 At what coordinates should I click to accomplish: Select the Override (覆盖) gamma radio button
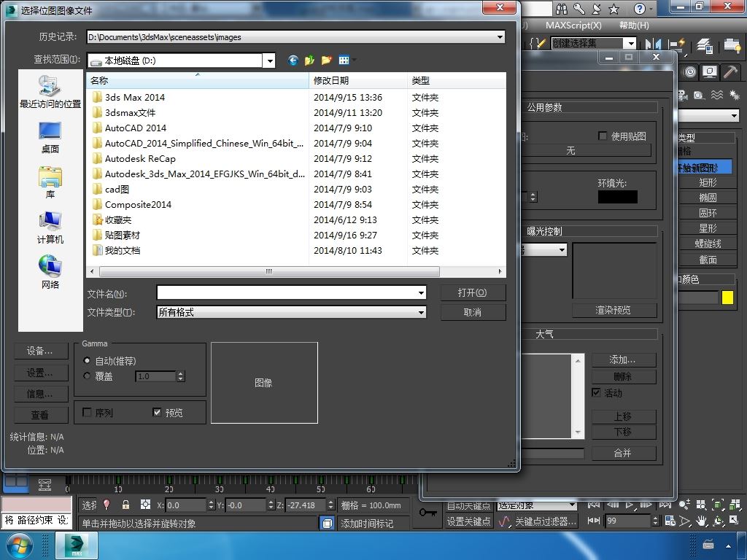[x=87, y=376]
